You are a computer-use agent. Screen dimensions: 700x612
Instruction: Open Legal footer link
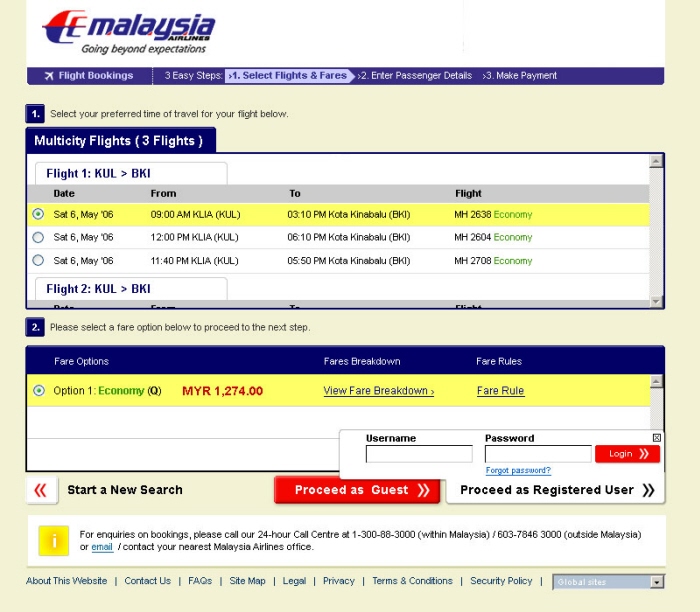click(x=294, y=581)
